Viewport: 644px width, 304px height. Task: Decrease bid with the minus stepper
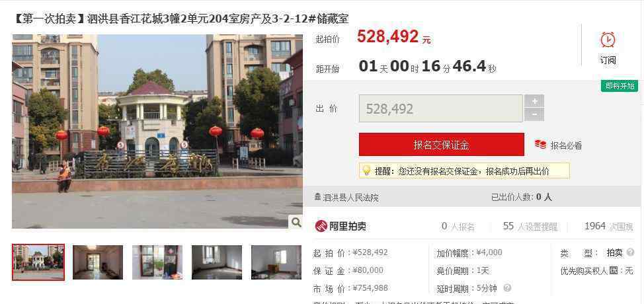(x=534, y=115)
